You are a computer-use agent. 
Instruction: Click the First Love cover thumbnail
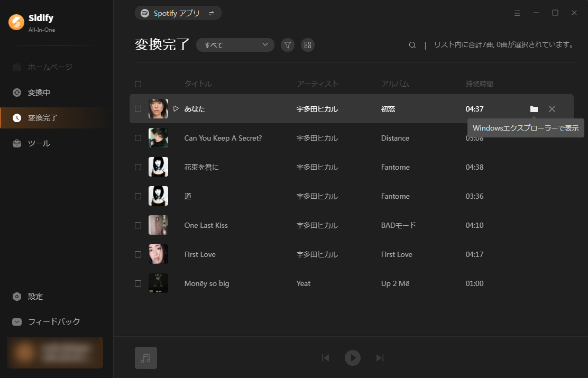(158, 254)
